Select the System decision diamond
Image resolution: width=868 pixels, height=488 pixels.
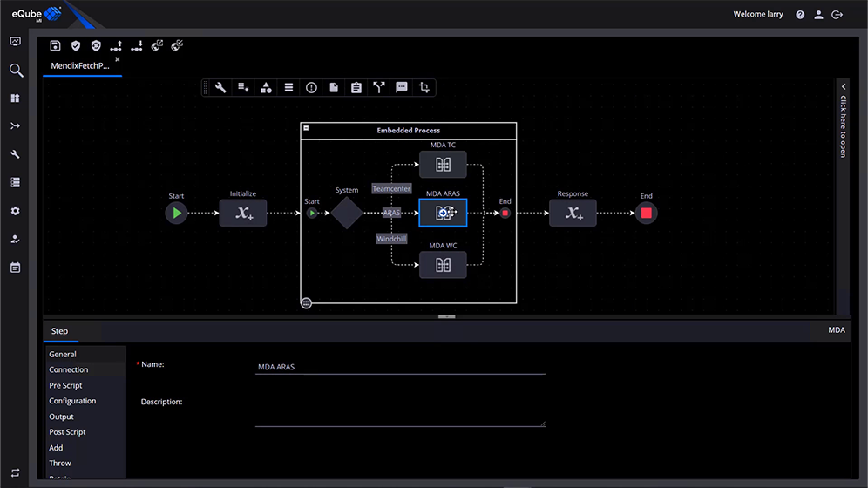click(347, 213)
